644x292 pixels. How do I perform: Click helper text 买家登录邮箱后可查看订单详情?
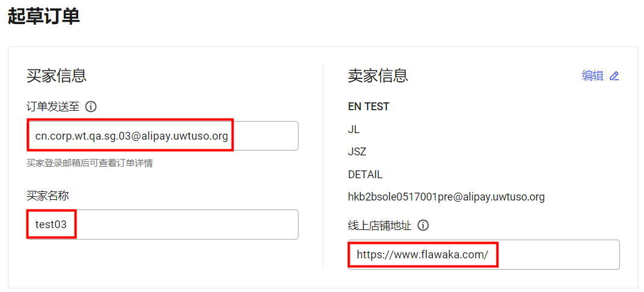(x=90, y=163)
